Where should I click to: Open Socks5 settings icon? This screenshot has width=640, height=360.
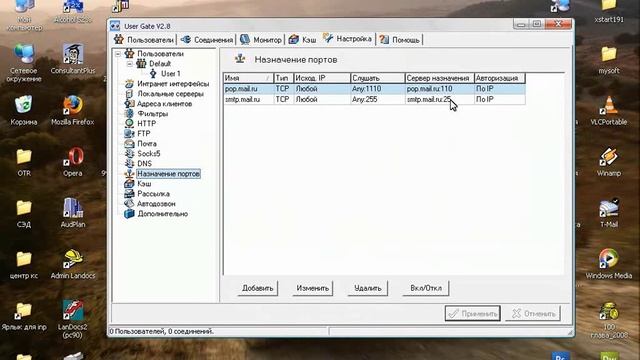129,153
